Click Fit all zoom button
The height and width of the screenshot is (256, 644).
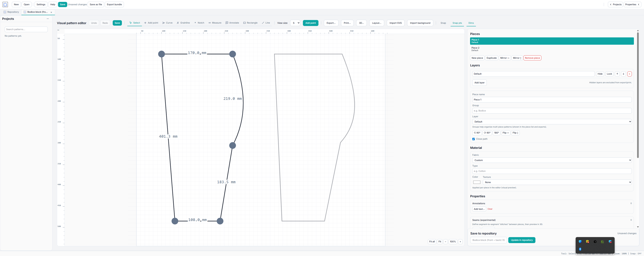(x=432, y=242)
